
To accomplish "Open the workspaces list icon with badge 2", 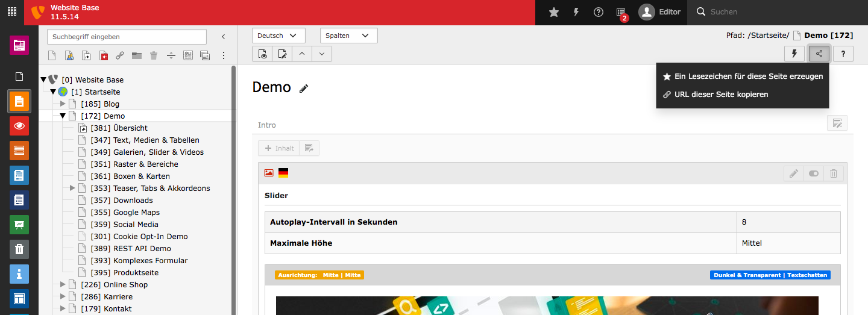I will 621,13.
